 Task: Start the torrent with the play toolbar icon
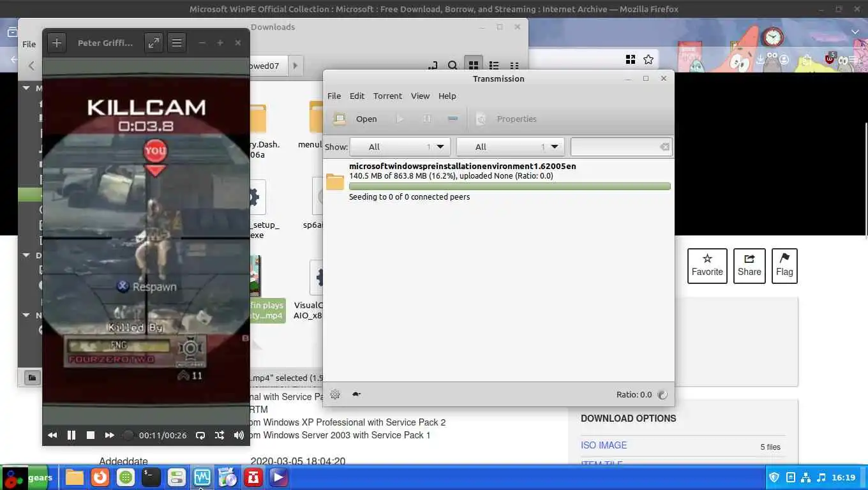coord(400,119)
